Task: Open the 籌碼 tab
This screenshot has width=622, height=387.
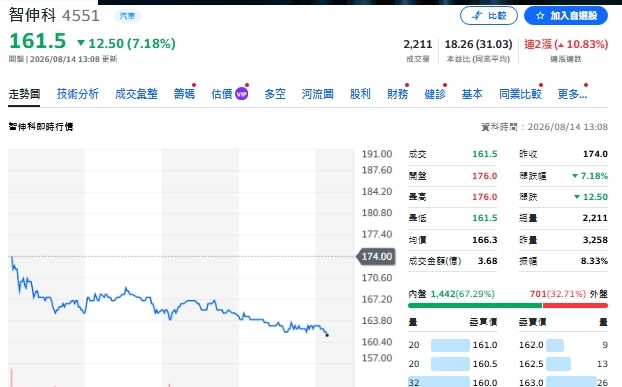Action: 184,94
